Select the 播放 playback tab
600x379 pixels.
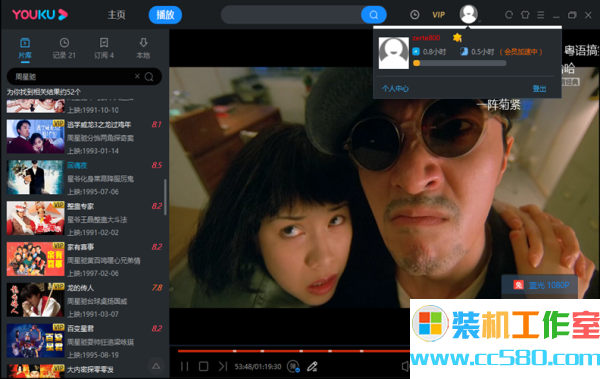165,15
